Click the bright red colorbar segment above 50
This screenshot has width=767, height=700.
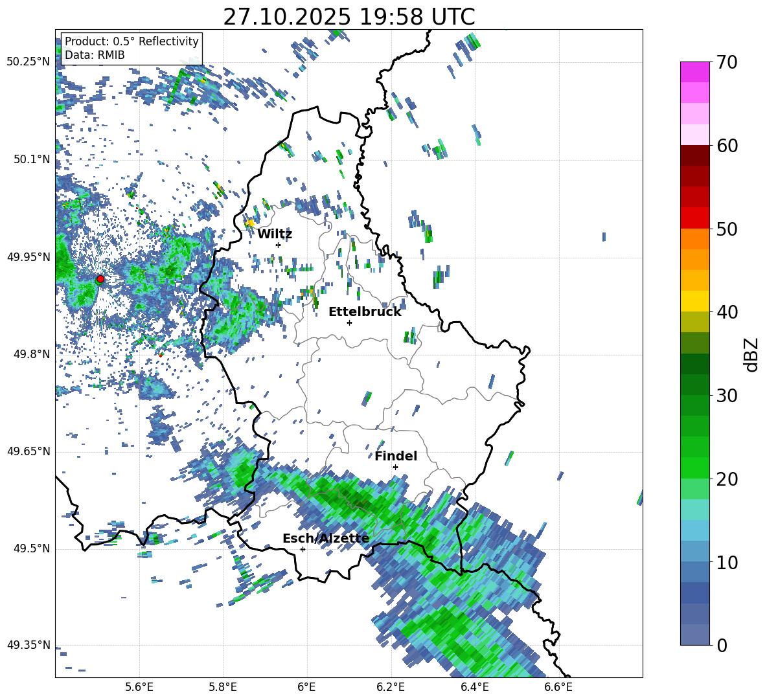(694, 218)
